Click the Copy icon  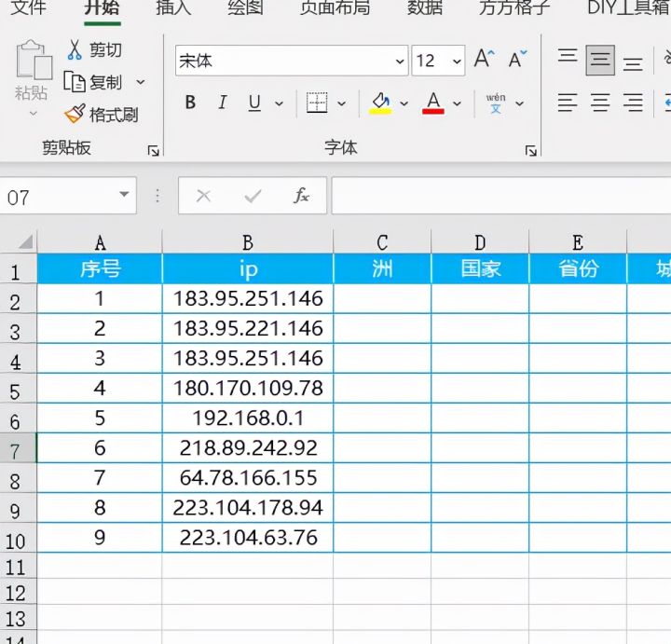coord(75,81)
